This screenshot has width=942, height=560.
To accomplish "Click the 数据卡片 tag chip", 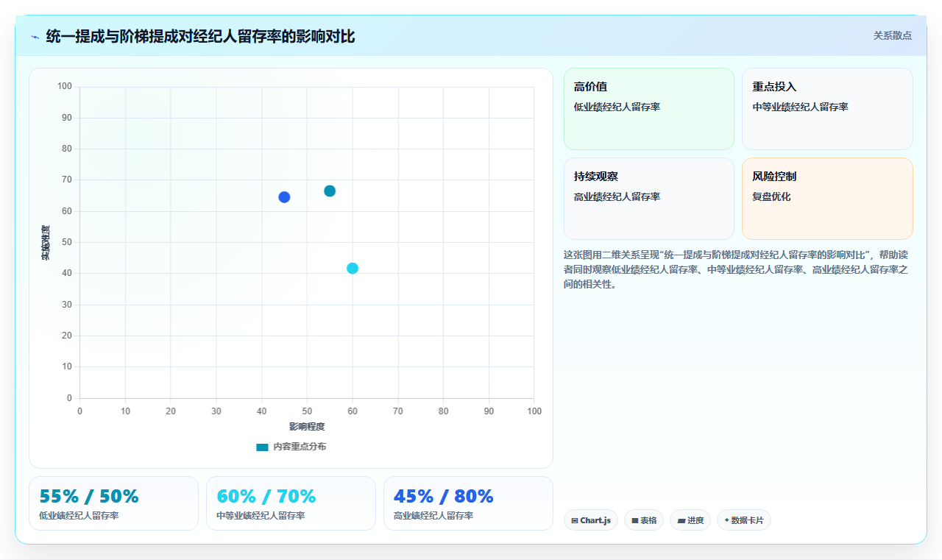I will pyautogui.click(x=744, y=520).
